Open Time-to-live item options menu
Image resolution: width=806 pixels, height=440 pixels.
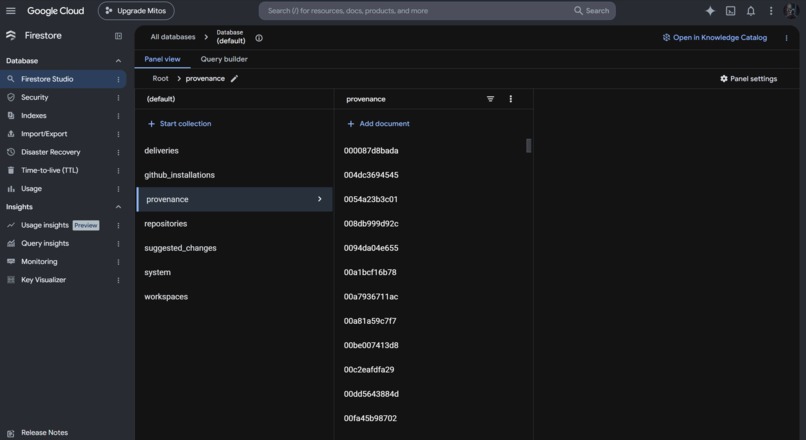point(118,171)
